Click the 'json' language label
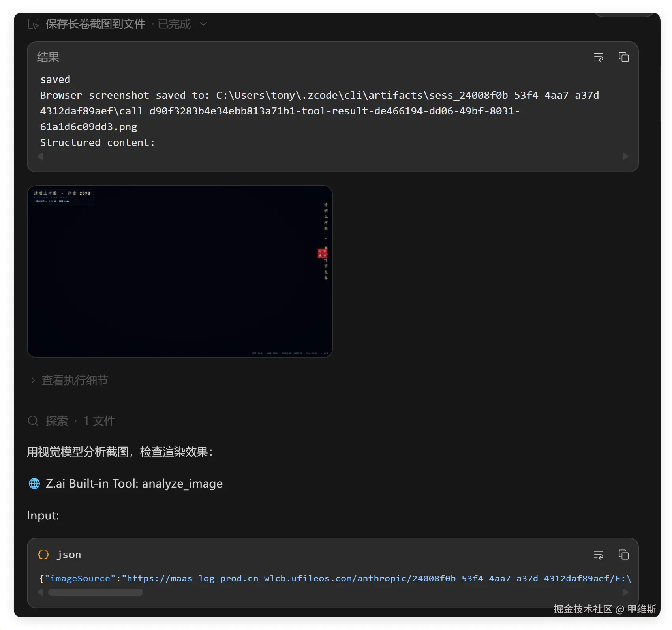Image resolution: width=672 pixels, height=630 pixels. coord(69,555)
